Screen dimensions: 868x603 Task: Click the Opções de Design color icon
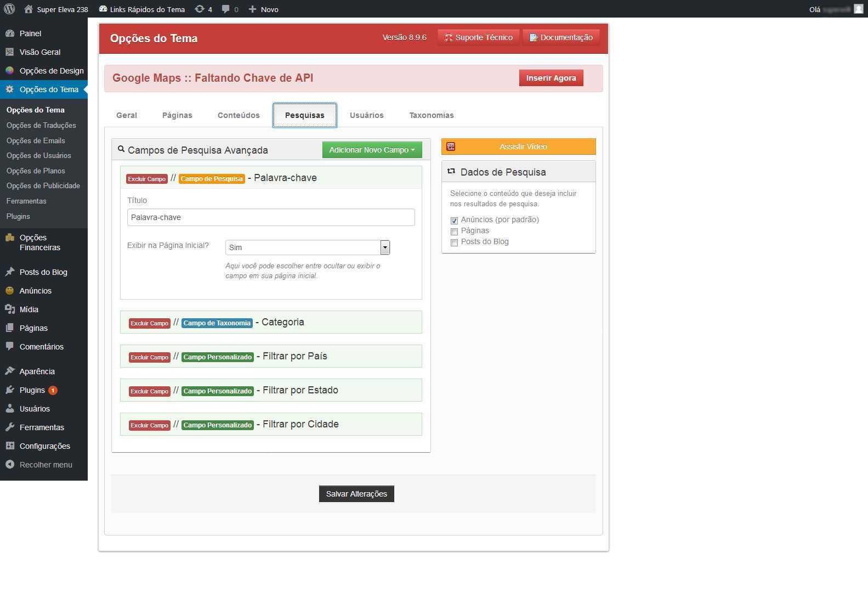[x=10, y=71]
